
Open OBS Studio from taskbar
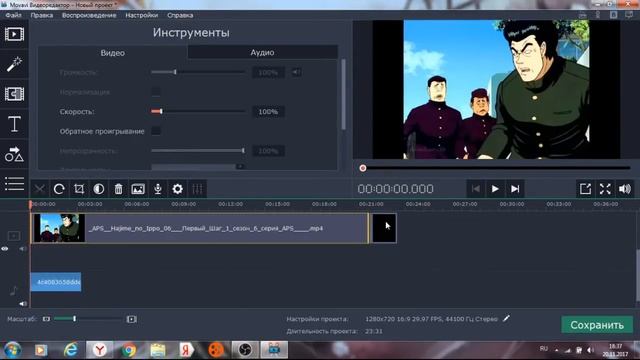pyautogui.click(x=245, y=350)
